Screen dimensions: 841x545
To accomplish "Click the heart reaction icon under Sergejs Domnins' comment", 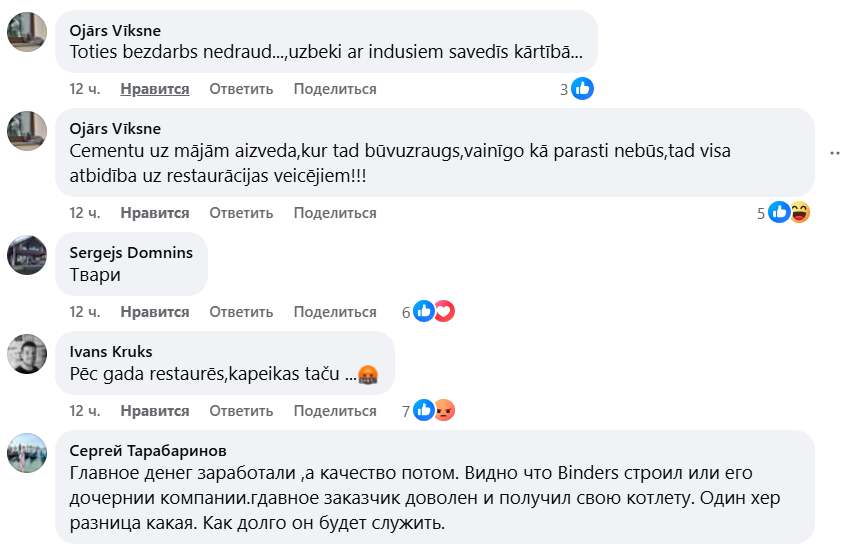I will 444,311.
